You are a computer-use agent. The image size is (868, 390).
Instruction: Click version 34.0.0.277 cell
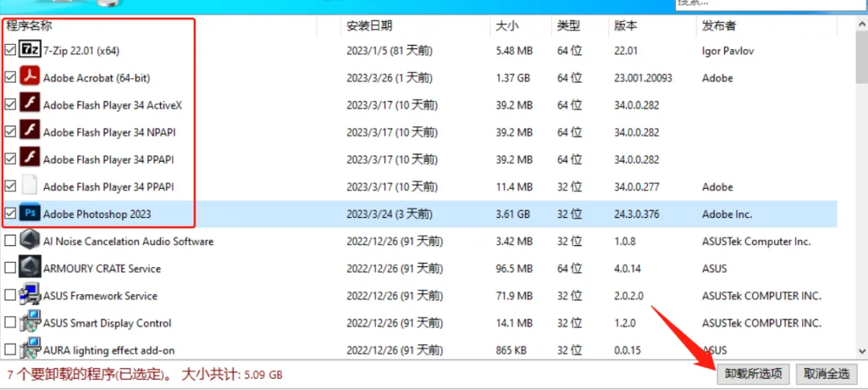tap(637, 187)
